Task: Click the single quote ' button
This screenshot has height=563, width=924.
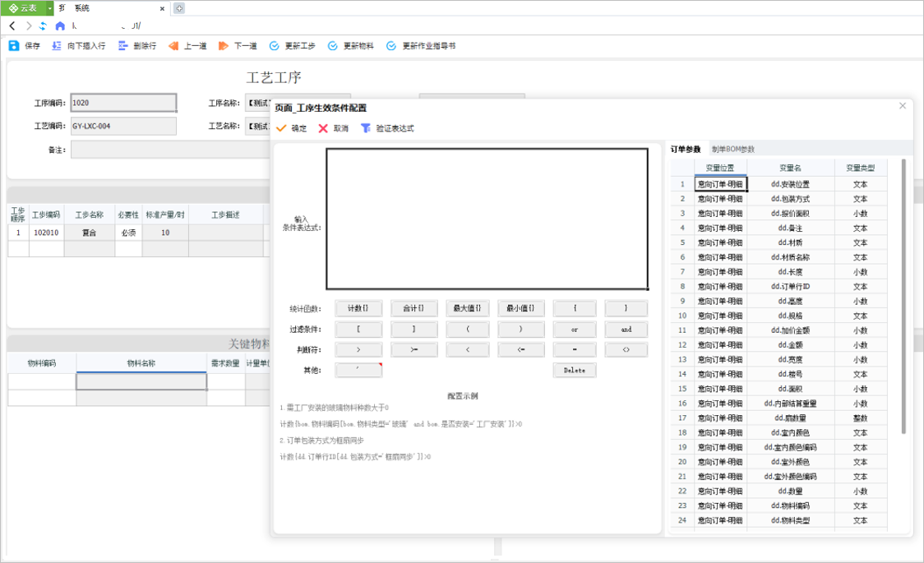Action: (358, 370)
